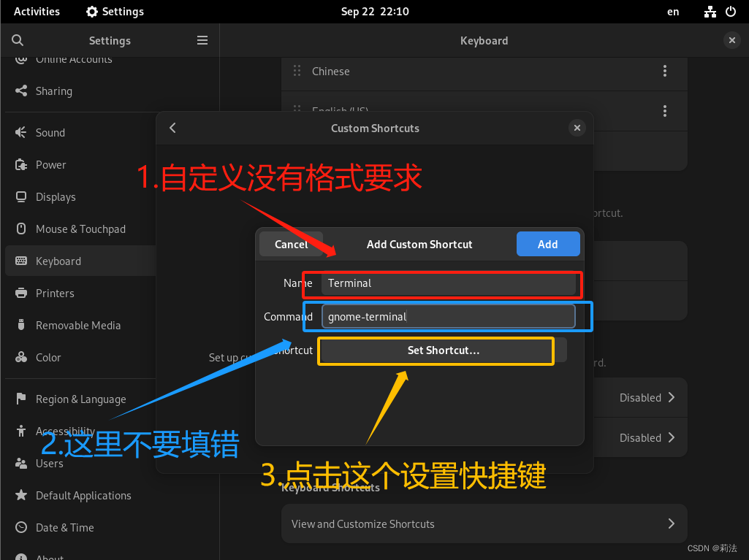Click the Set Shortcut… button
The width and height of the screenshot is (749, 560).
[444, 350]
